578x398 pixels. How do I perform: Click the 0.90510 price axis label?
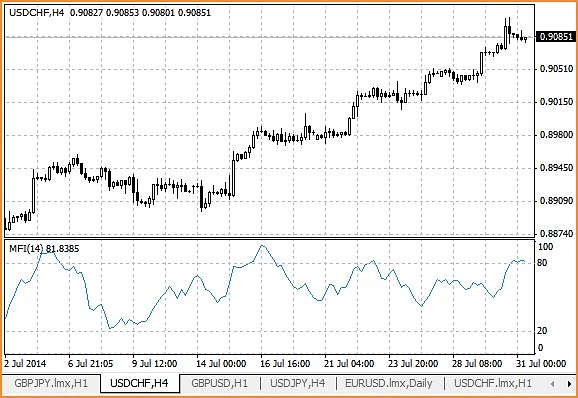coord(556,69)
